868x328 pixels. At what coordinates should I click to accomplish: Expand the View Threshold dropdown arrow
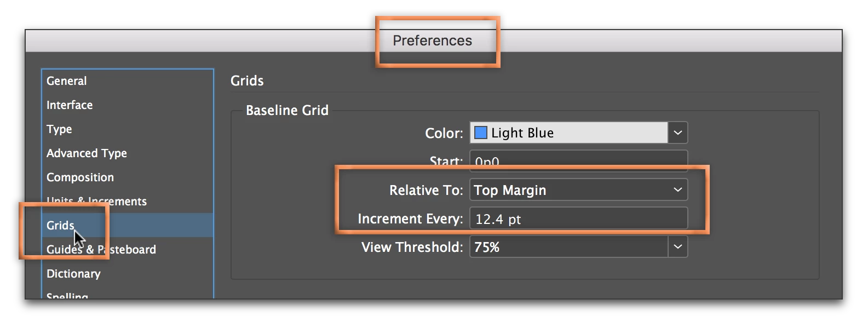click(678, 247)
